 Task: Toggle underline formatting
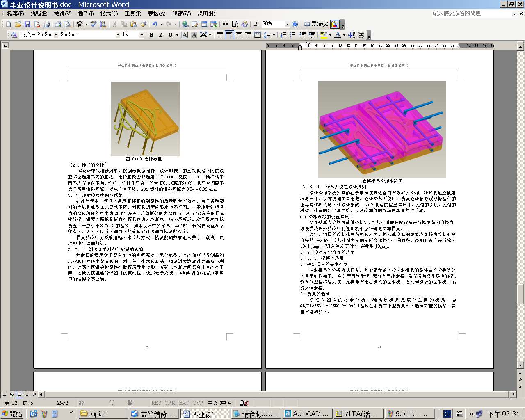click(170, 35)
